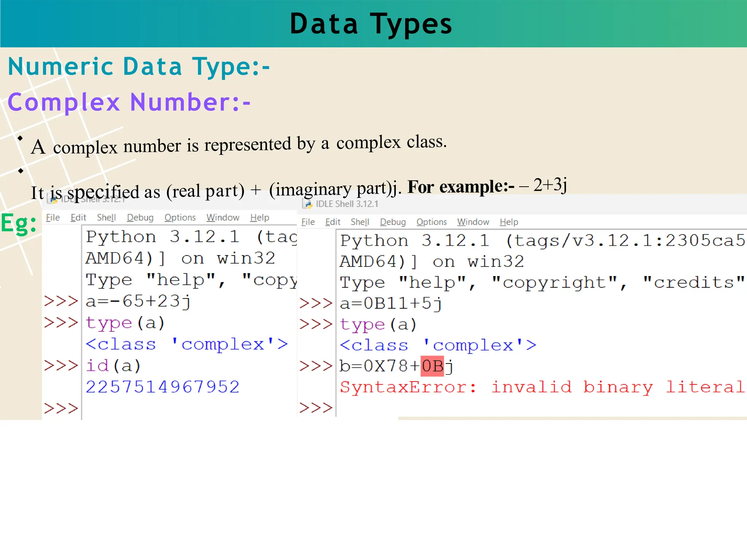Click the right IDLE Shell Python icon
Viewport: 747px width, 560px height.
coord(308,204)
